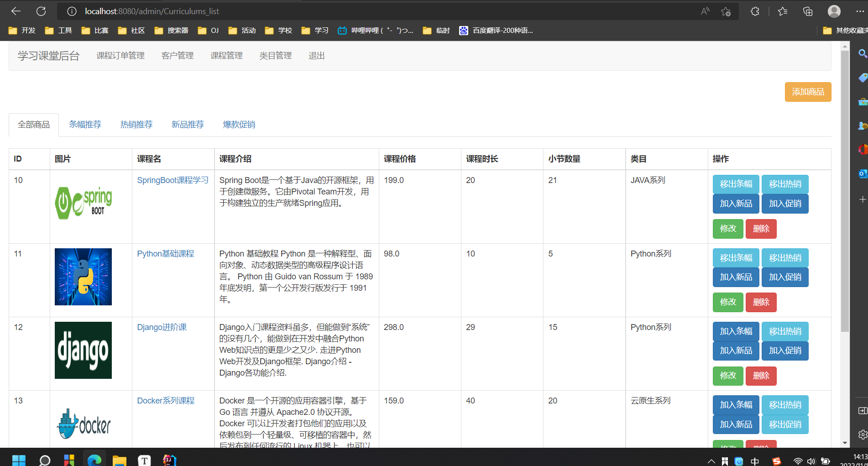Open the 哔哩哔哩 bookmark
The width and height of the screenshot is (868, 466).
click(x=376, y=31)
